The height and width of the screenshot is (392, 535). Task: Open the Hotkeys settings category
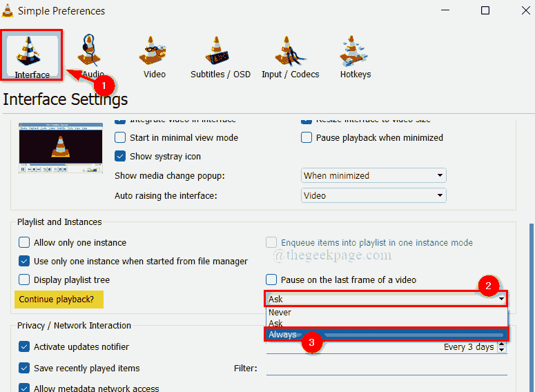click(355, 57)
